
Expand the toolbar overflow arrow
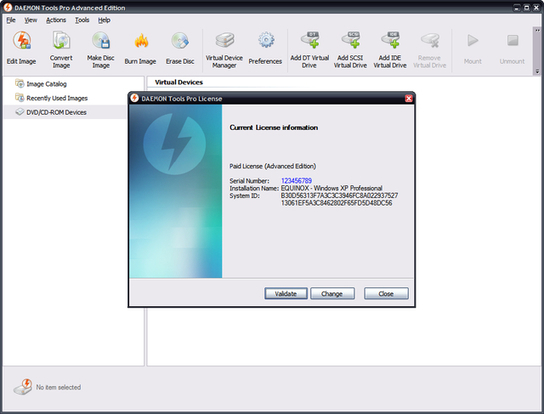(537, 31)
